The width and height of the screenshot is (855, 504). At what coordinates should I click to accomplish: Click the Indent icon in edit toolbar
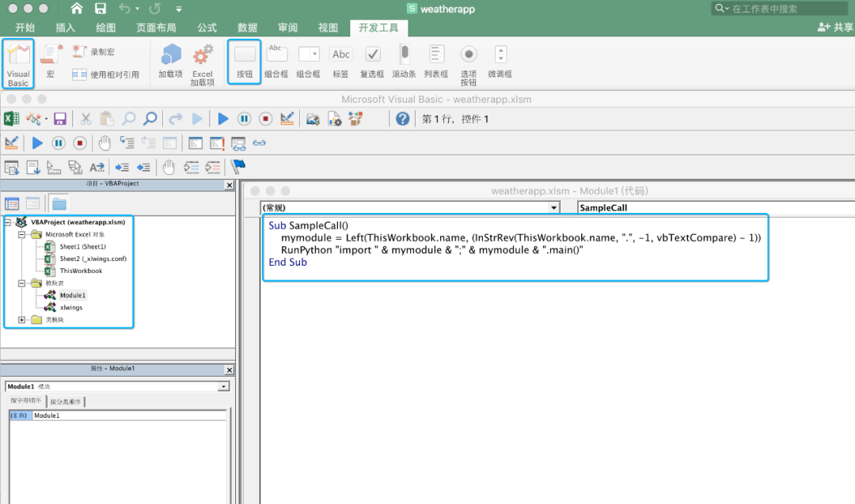(x=122, y=167)
